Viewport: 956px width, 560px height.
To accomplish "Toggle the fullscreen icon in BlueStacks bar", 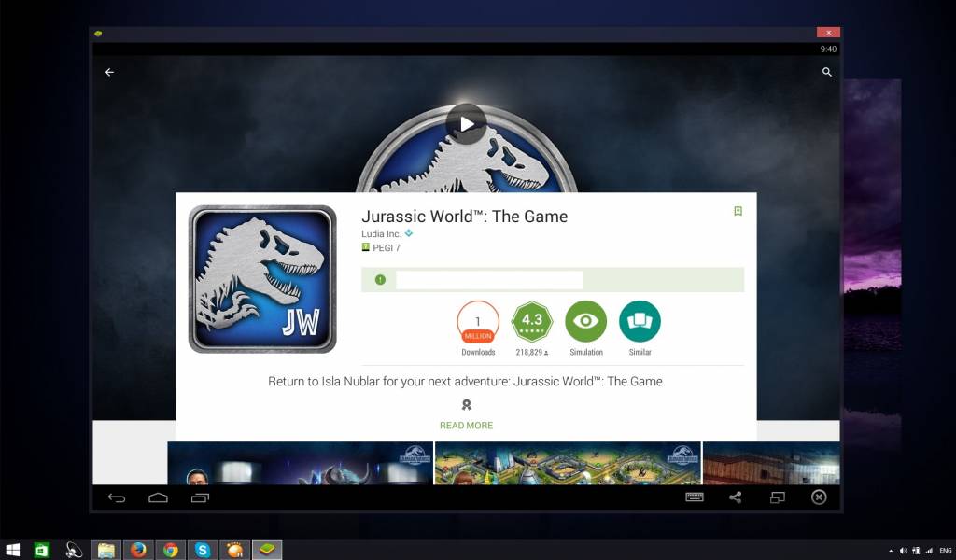I will 778,497.
